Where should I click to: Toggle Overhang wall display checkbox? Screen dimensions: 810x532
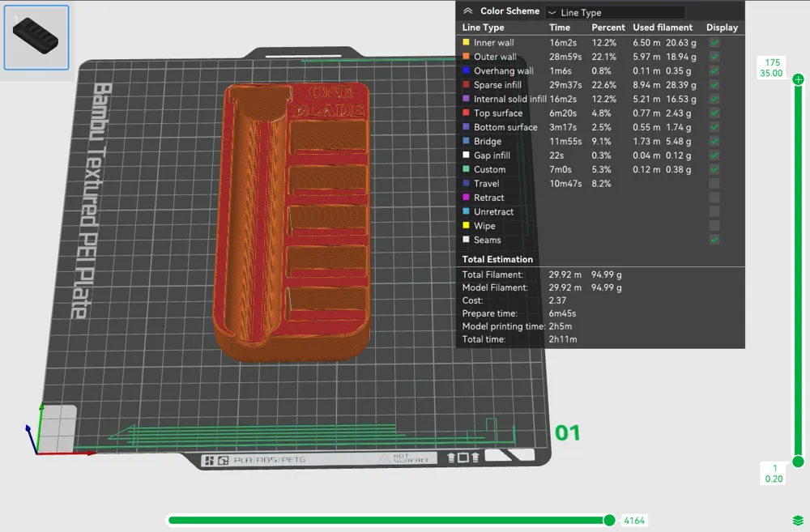click(714, 70)
